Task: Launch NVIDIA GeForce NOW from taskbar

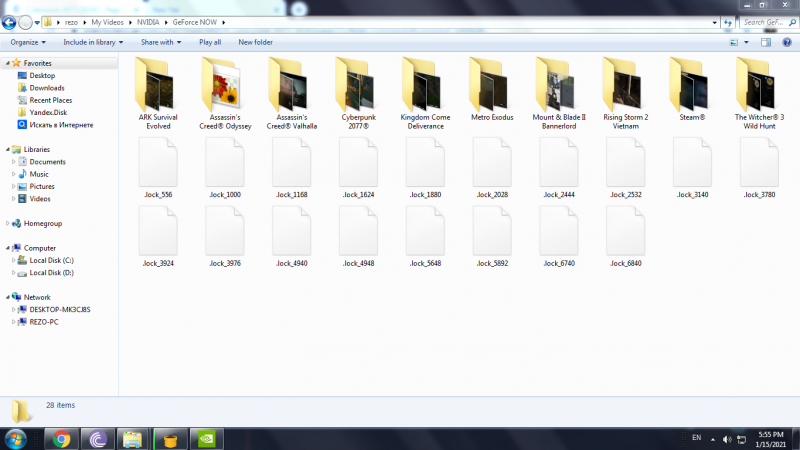Action: (x=207, y=438)
